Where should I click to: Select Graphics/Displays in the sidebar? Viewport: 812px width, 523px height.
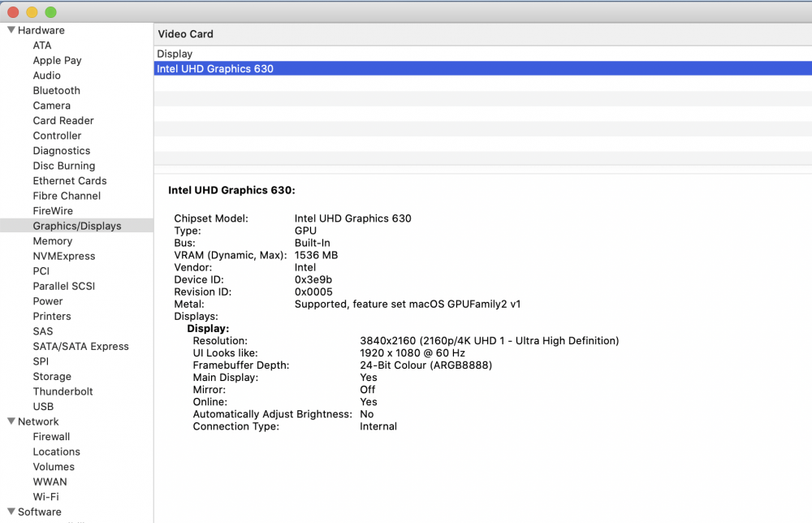(77, 226)
